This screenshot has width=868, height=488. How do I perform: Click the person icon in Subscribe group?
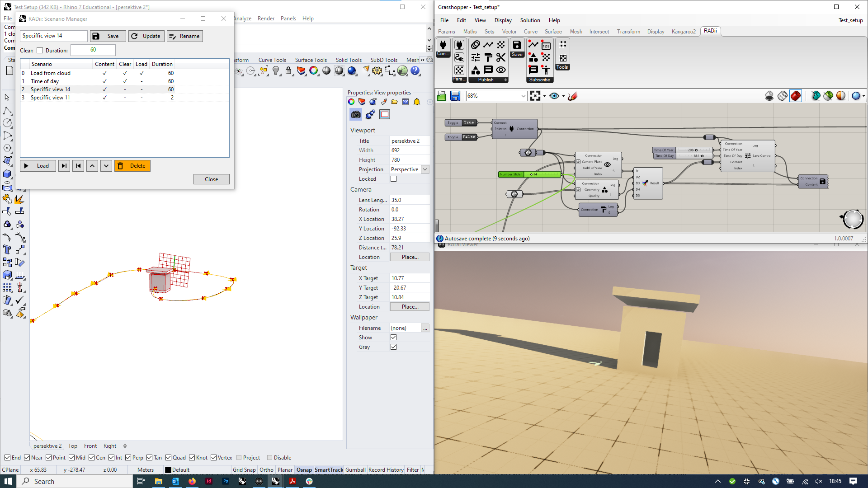tap(546, 70)
